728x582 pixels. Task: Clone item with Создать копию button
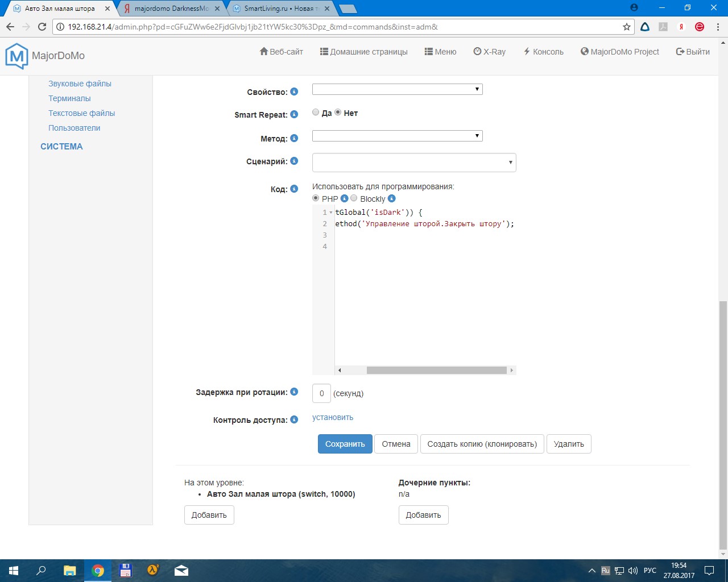pos(482,444)
